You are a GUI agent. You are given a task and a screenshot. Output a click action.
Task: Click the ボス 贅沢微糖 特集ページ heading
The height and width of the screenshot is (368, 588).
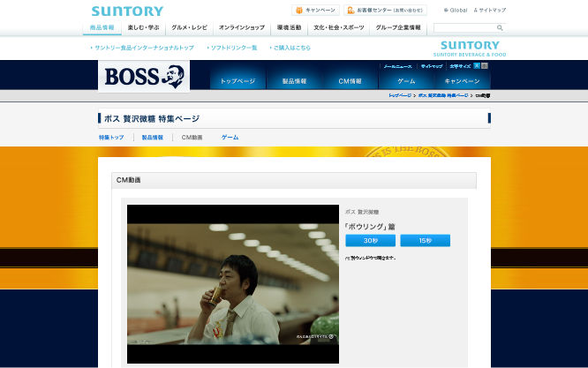click(x=152, y=119)
